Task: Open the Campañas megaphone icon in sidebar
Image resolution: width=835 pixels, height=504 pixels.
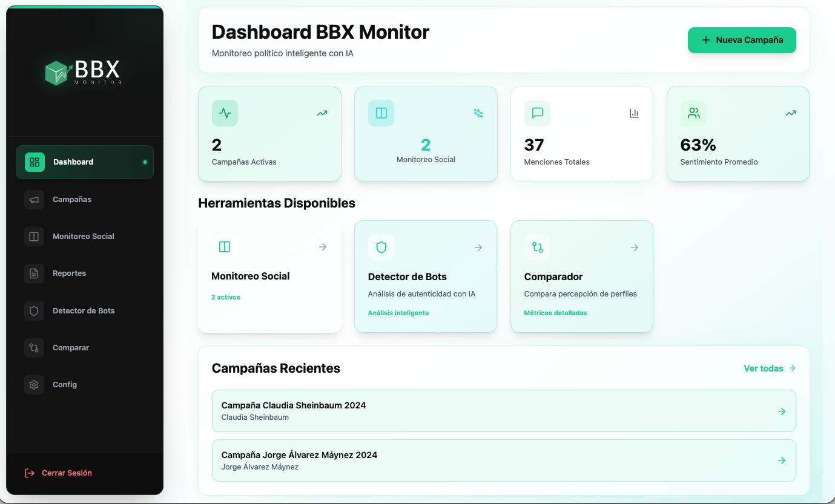Action: coord(34,199)
